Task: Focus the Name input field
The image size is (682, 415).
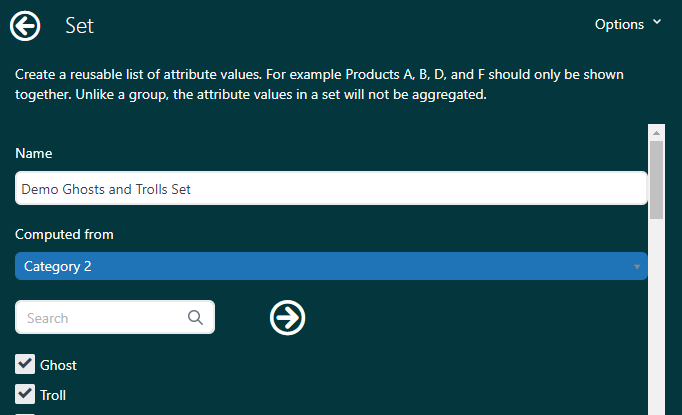Action: [x=330, y=188]
